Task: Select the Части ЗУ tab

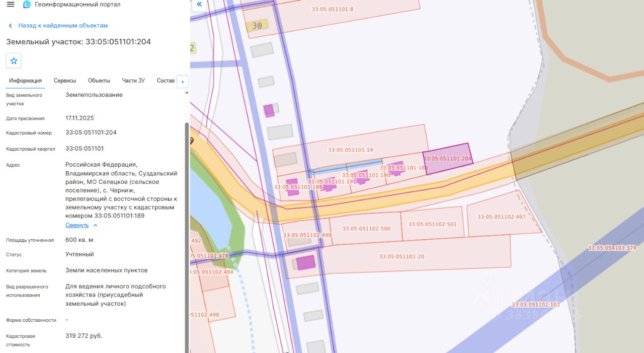Action: pyautogui.click(x=133, y=81)
